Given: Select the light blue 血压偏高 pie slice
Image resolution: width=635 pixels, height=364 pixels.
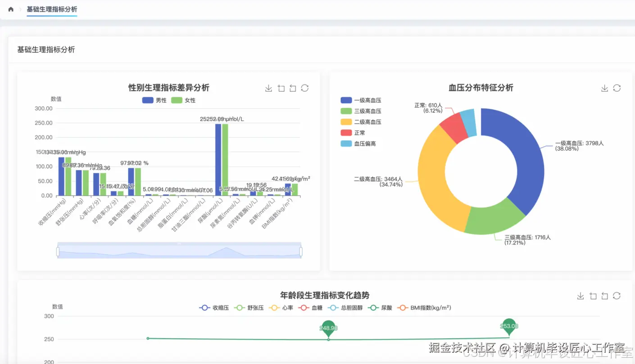Looking at the screenshot, I should 470,122.
